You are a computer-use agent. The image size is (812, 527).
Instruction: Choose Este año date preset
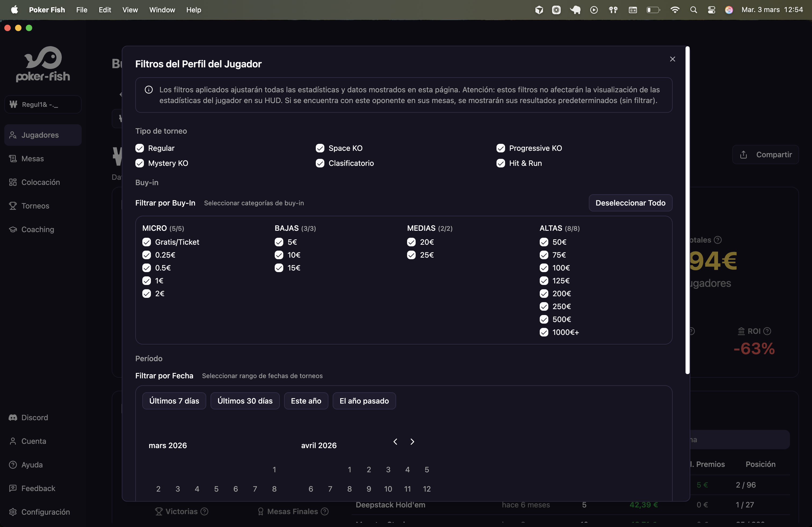(306, 401)
